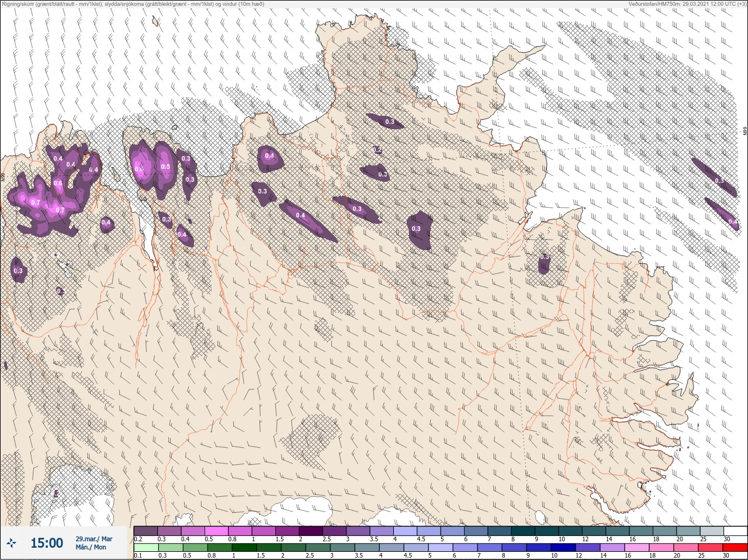Click the wind compass icon beside 15:00
The image size is (748, 560).
point(12,543)
